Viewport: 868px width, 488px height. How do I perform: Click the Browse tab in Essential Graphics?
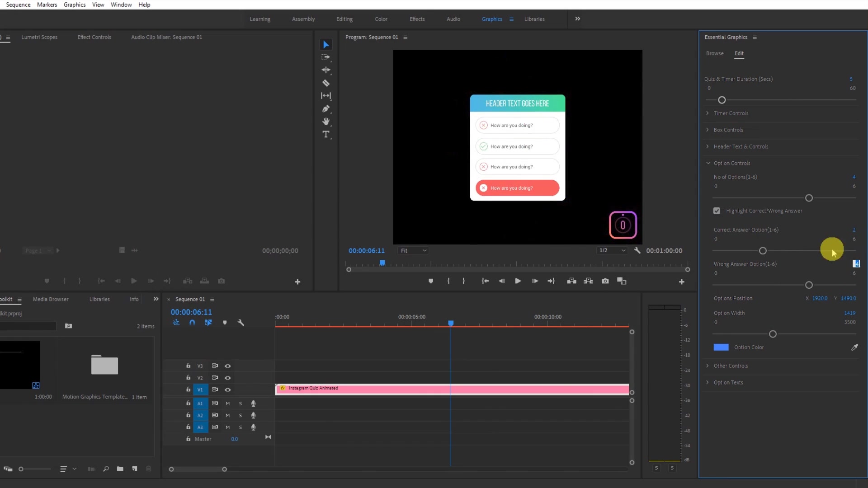point(715,53)
